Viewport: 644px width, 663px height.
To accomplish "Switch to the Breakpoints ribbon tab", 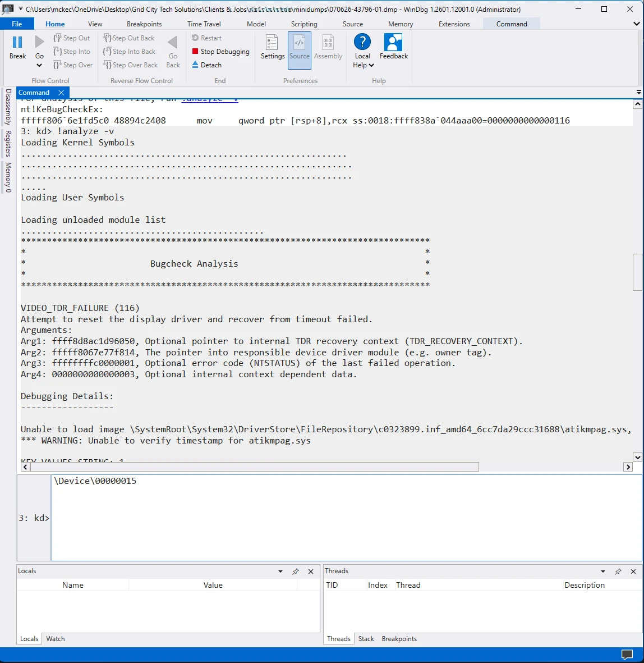I will click(144, 24).
